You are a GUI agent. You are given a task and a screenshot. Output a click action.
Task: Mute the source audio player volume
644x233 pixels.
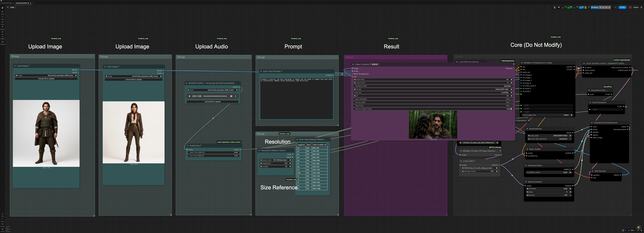[x=231, y=96]
